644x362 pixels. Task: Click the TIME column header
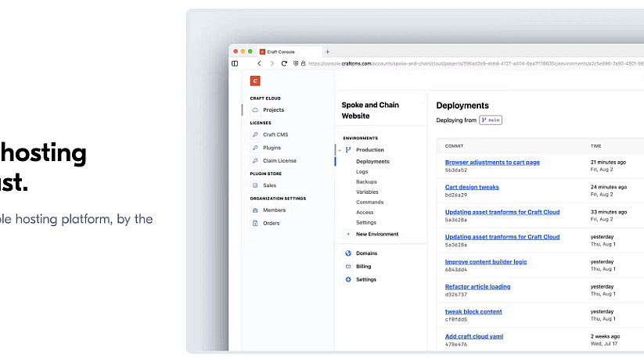[596, 146]
